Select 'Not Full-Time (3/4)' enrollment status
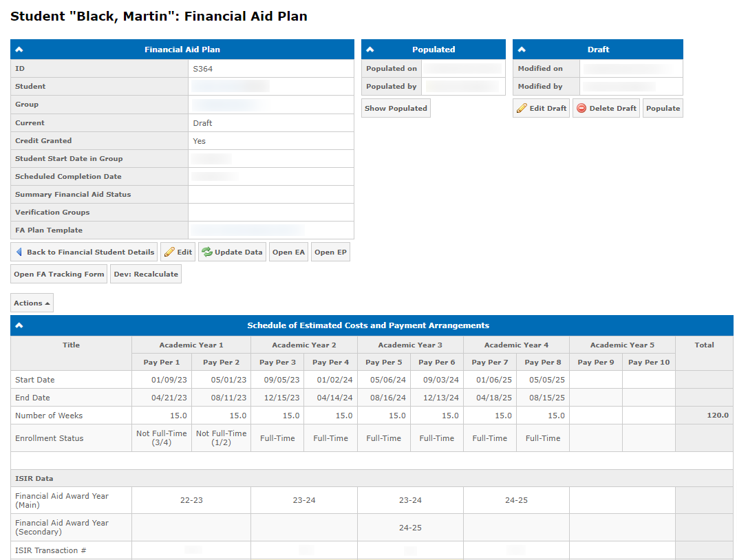 [x=162, y=438]
